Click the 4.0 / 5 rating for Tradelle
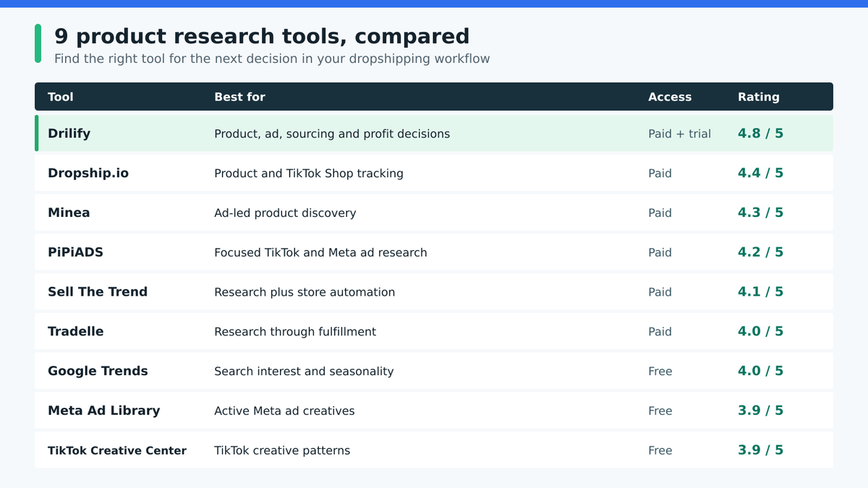868x488 pixels. point(760,331)
